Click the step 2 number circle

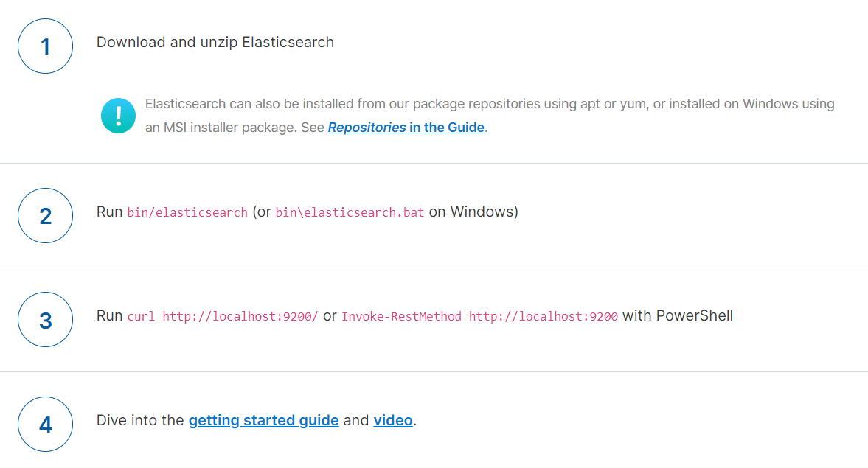click(x=45, y=215)
